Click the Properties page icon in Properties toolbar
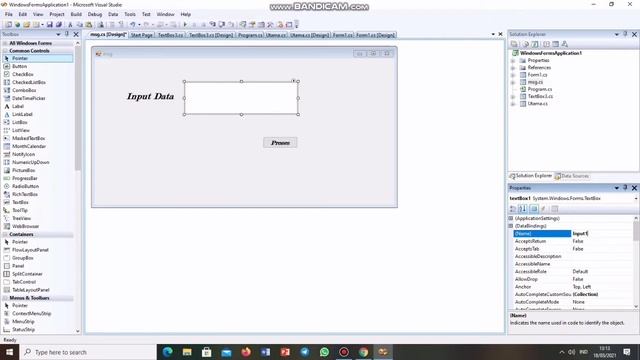 click(555, 209)
